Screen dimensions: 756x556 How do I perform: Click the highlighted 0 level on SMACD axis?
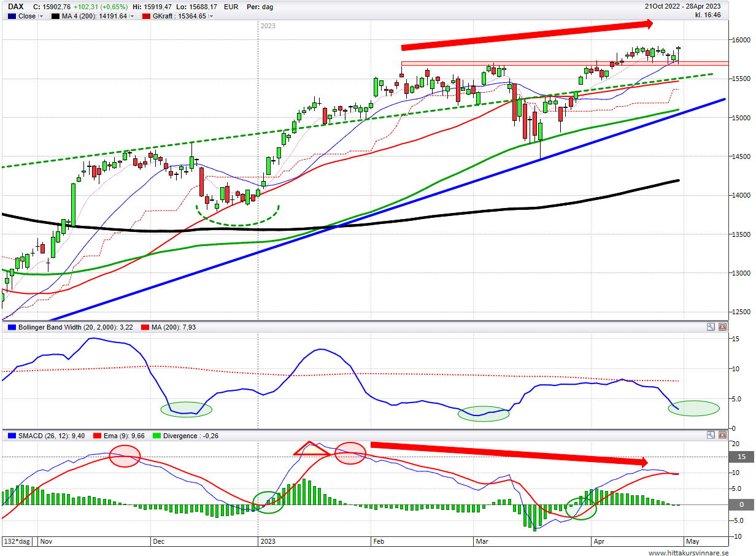click(741, 504)
